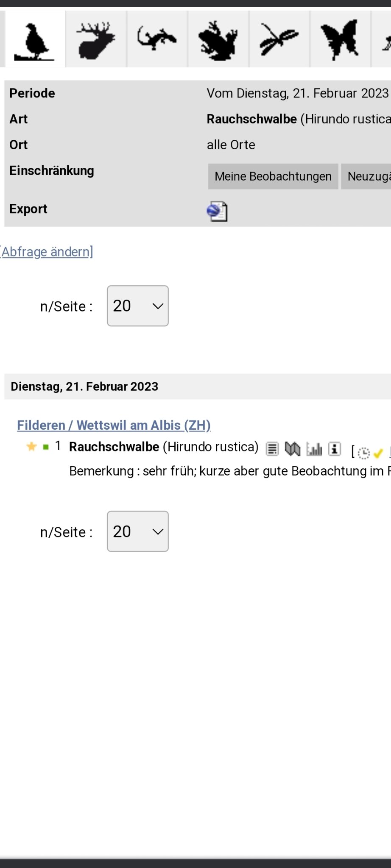Image resolution: width=391 pixels, height=868 pixels.
Task: Open the top n/Seite dropdown
Action: tap(138, 306)
